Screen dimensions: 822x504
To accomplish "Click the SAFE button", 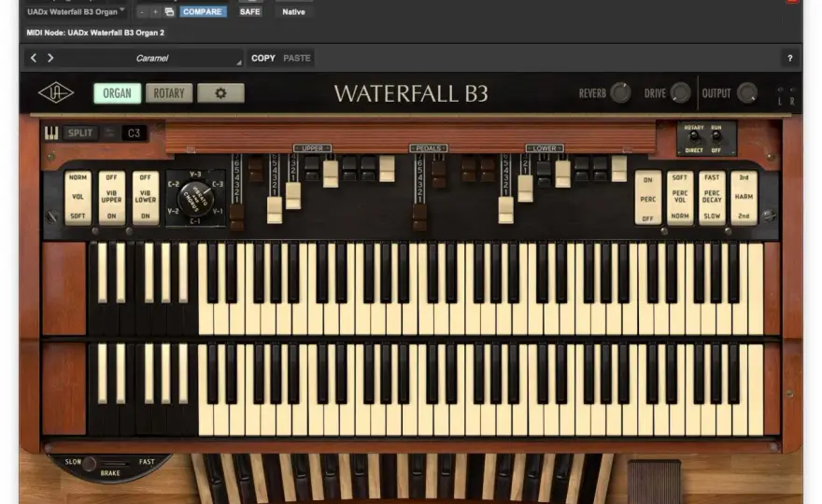I will (249, 11).
